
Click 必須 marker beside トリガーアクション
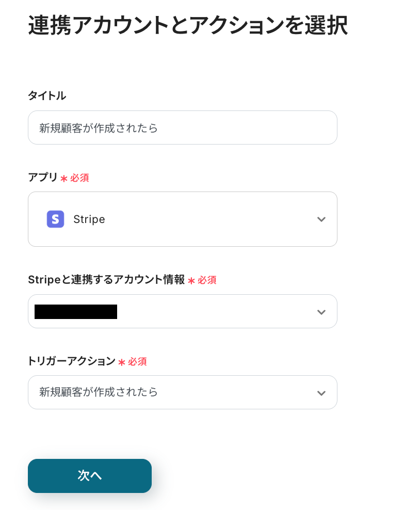tap(137, 362)
